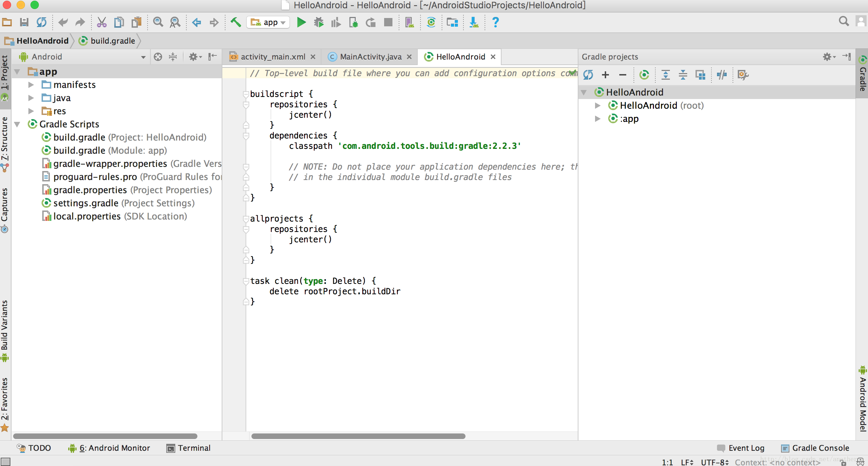Click the Open folder toolbar icon
Viewport: 868px width, 466px height.
7,23
